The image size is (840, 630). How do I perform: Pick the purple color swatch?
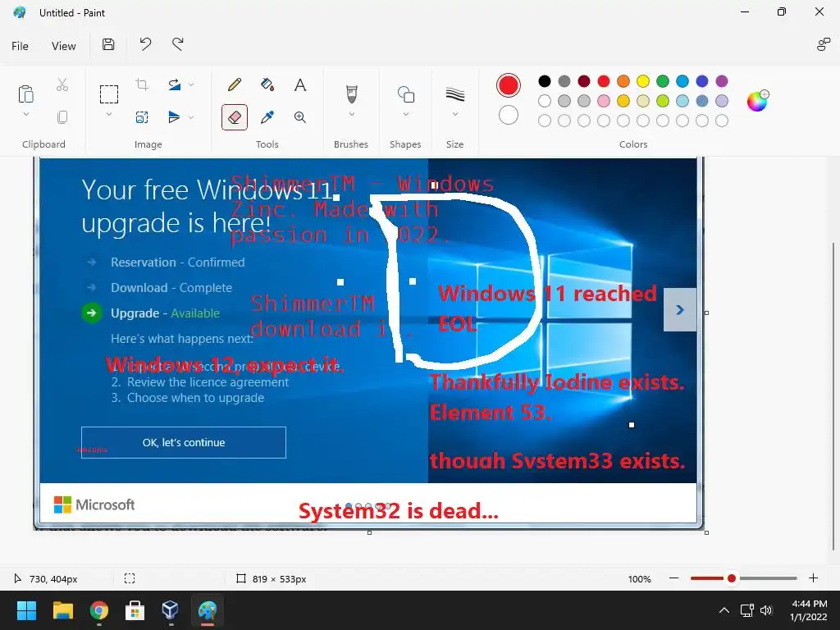(722, 81)
